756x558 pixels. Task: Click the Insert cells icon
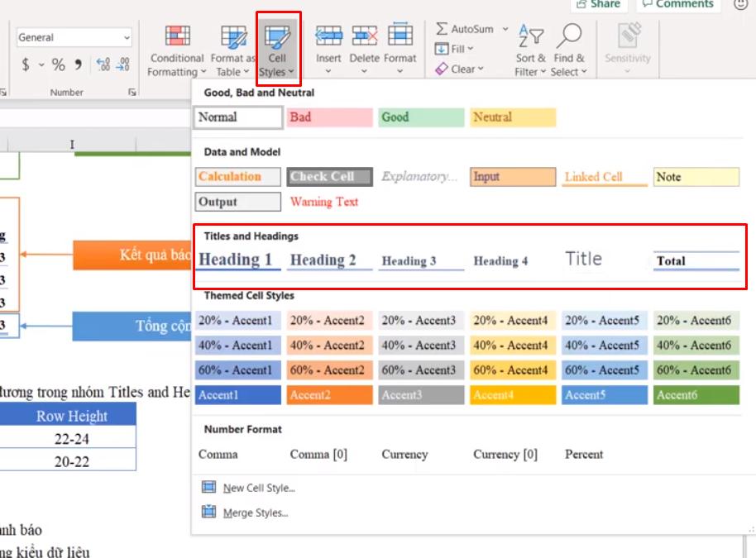(329, 36)
